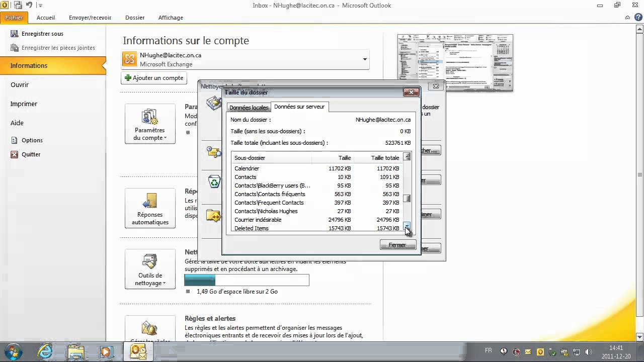Screen dimensions: 644x362
Task: Open Options in the backstage menu
Action: tap(27, 140)
